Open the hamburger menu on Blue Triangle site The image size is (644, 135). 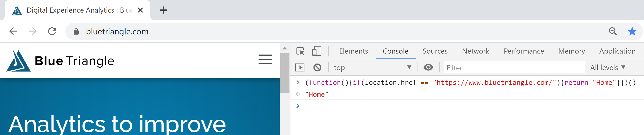tap(265, 59)
